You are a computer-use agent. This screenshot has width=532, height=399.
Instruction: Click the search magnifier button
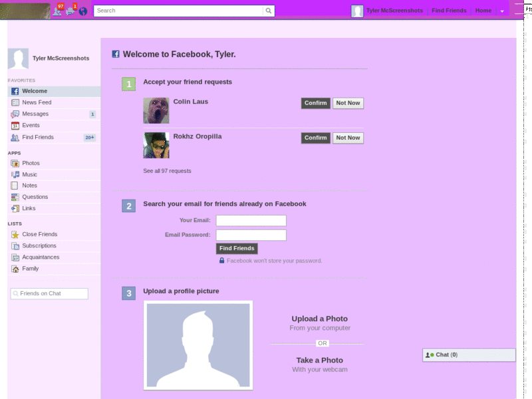[269, 11]
